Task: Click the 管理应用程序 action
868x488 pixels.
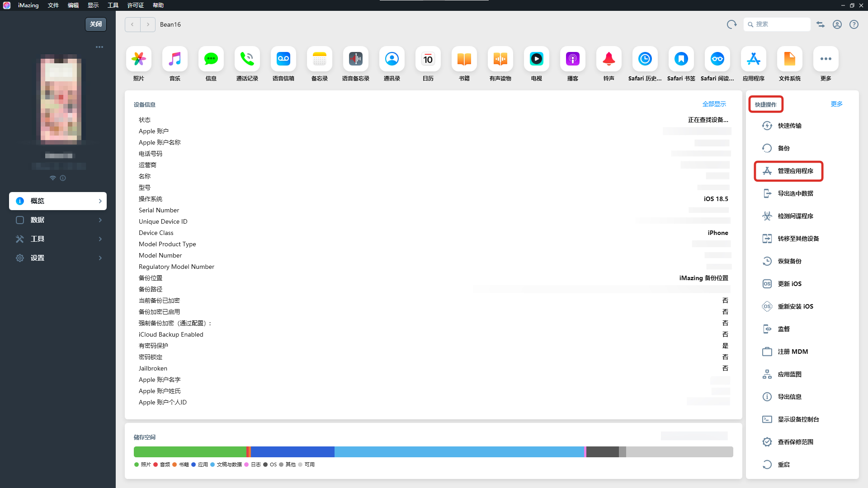Action: [x=789, y=171]
